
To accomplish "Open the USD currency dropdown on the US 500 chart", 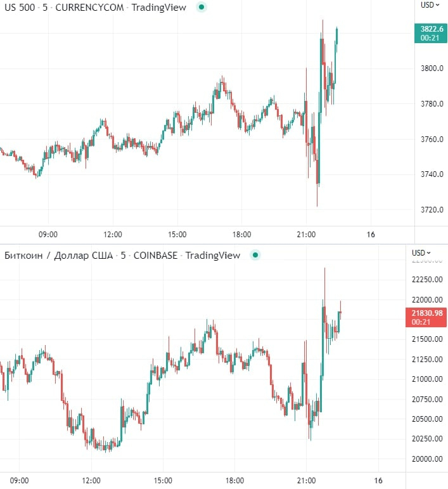I will 430,4.
